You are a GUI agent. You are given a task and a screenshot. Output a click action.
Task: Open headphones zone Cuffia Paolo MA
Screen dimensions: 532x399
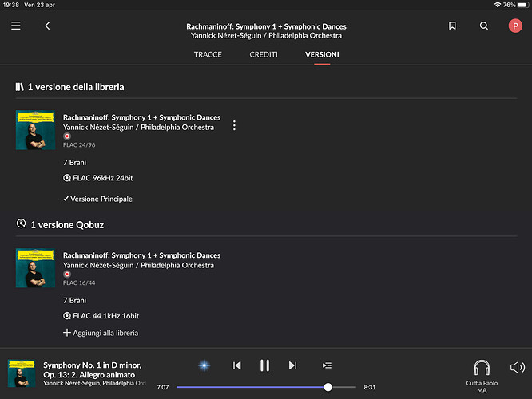pyautogui.click(x=482, y=377)
